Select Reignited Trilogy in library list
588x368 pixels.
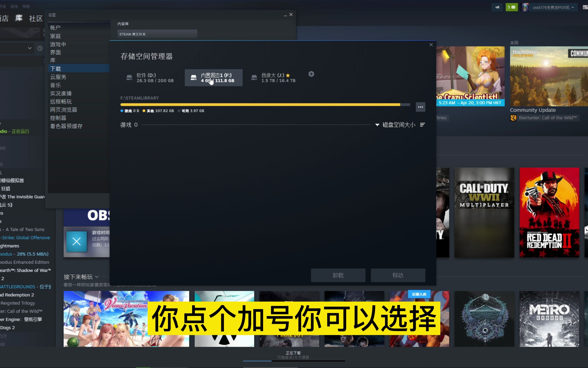18,303
